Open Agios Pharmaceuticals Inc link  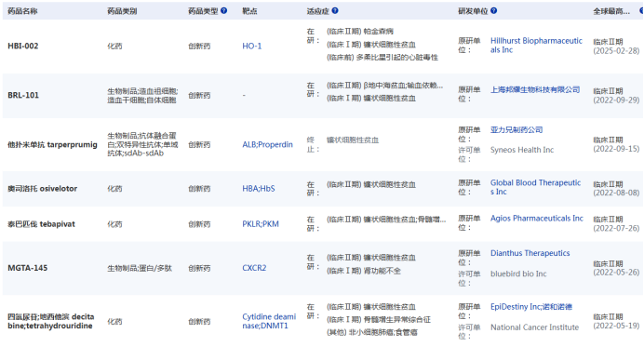[537, 218]
